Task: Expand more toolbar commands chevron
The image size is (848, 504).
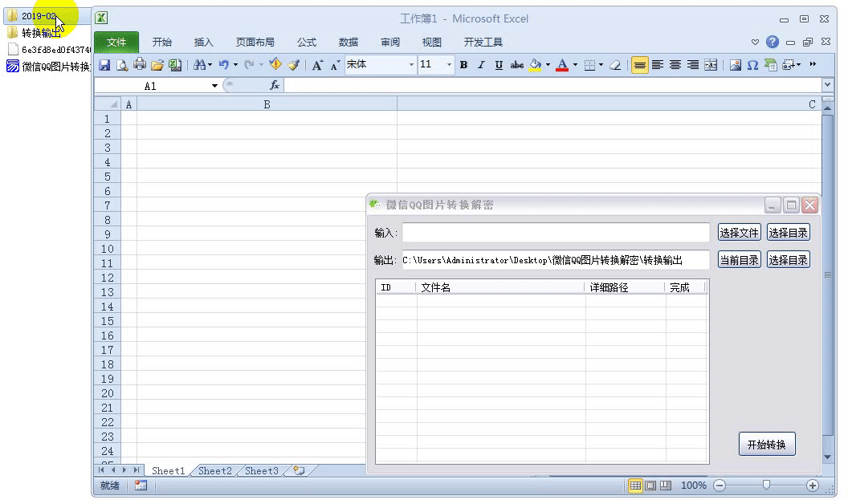Action: tap(813, 64)
